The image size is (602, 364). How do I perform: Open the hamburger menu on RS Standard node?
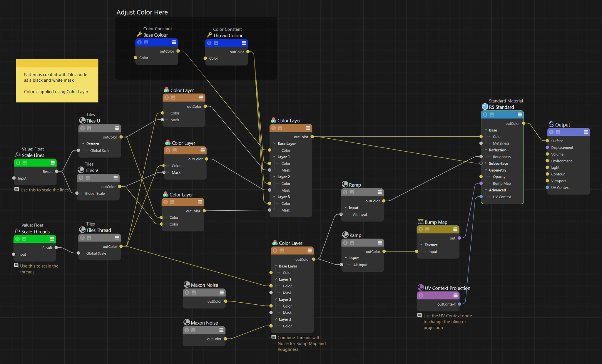520,115
